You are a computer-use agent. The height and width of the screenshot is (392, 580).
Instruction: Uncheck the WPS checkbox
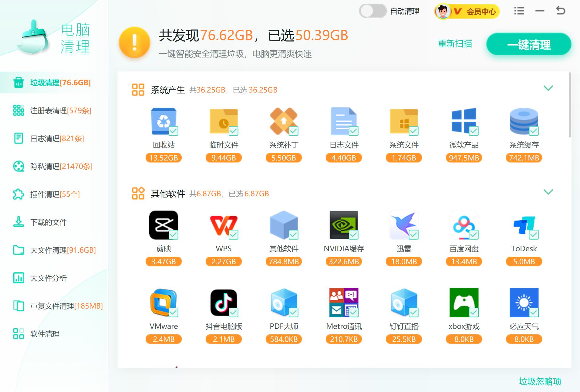click(233, 235)
